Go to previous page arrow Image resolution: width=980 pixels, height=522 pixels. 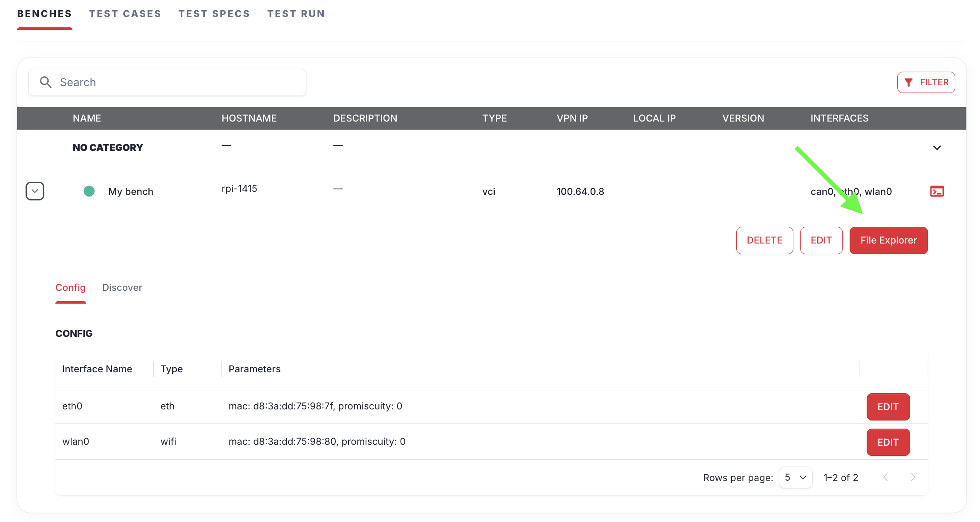point(885,477)
